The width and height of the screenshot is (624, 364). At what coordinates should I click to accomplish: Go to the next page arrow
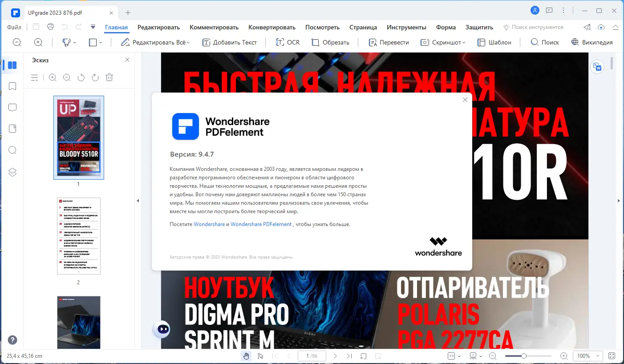(335, 356)
